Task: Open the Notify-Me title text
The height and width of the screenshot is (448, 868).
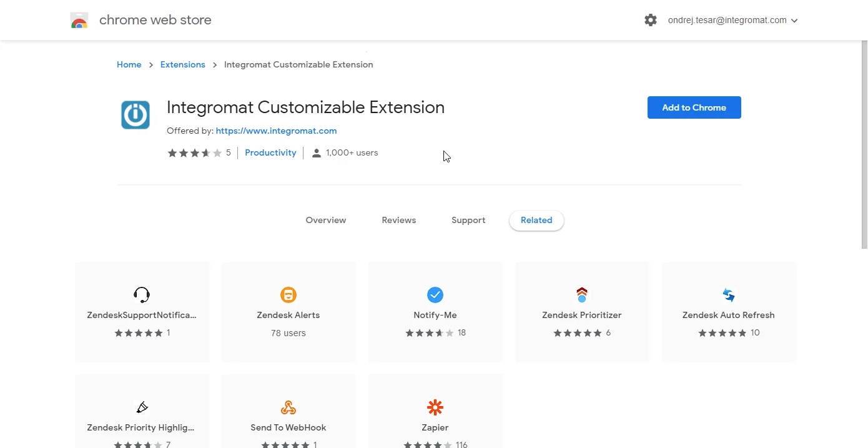Action: (x=435, y=315)
